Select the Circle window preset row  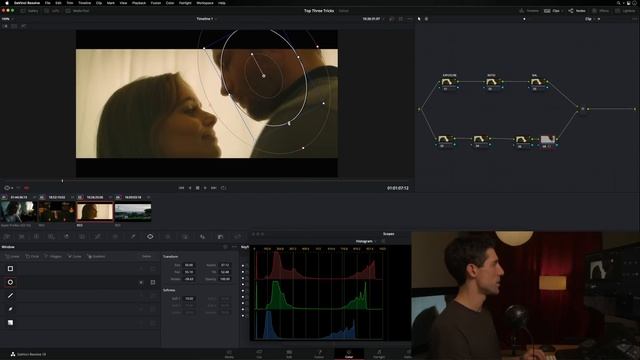pos(80,282)
